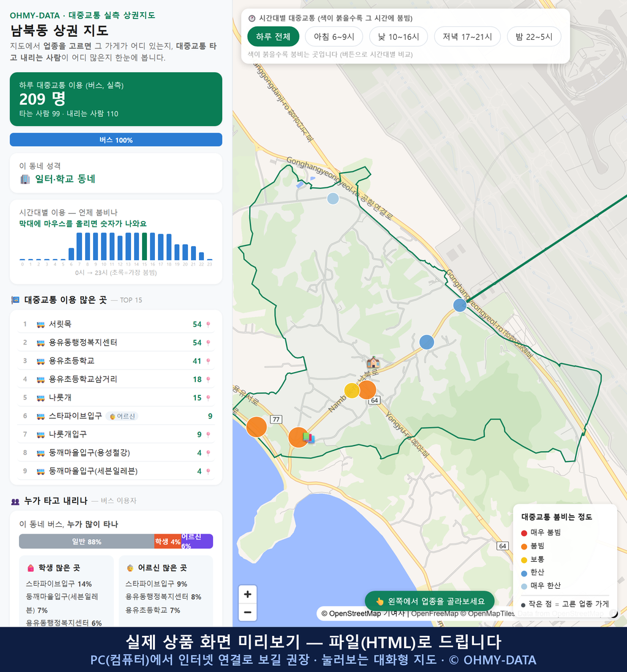
Task: Click the pin icon on 나룻개입구 row
Action: [208, 435]
